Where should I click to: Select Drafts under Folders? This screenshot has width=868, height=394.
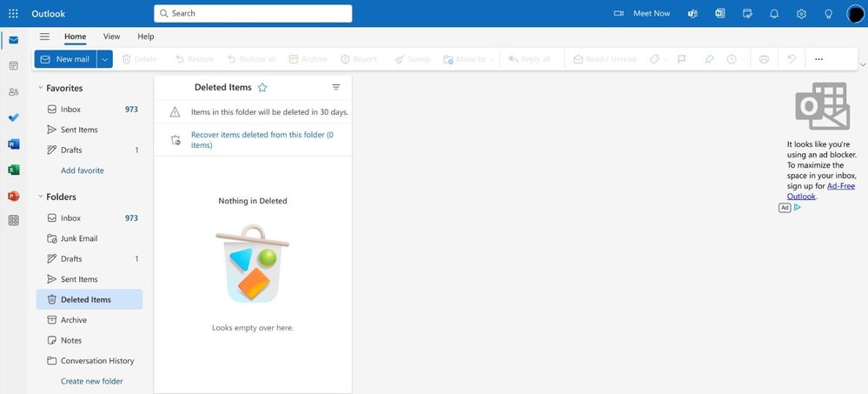[x=89, y=259]
